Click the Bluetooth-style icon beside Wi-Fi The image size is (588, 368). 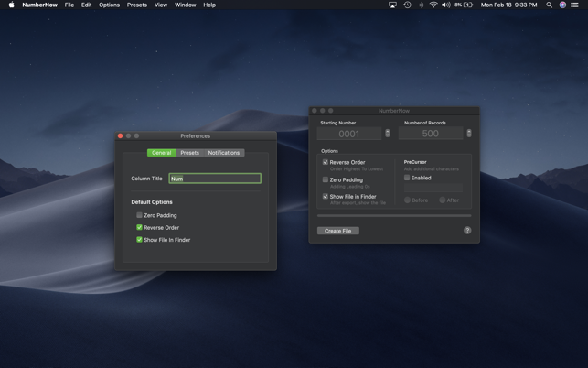pyautogui.click(x=422, y=5)
